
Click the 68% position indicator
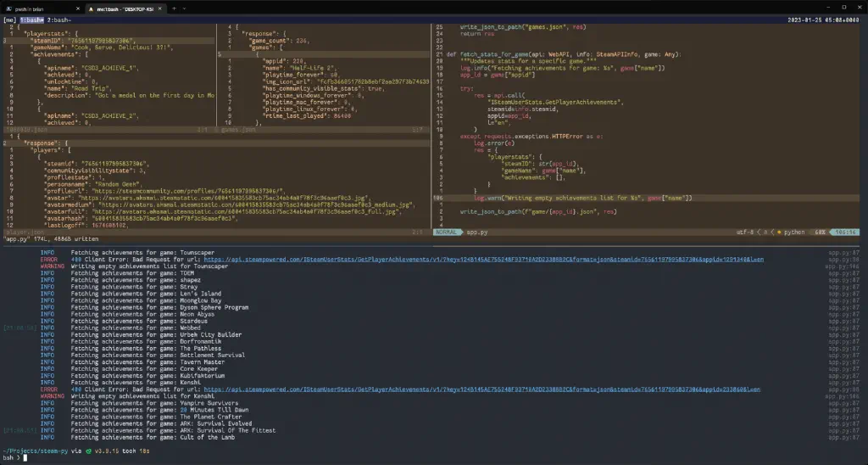point(821,232)
